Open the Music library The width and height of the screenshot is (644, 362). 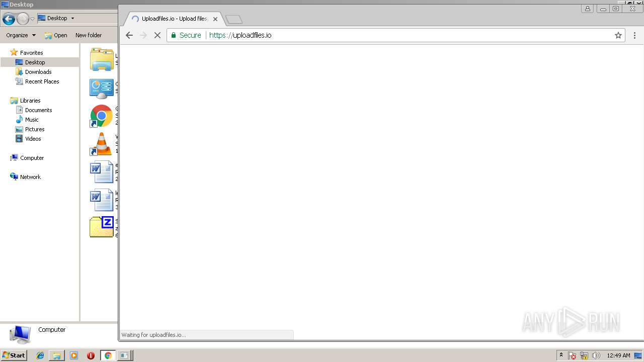click(x=32, y=120)
